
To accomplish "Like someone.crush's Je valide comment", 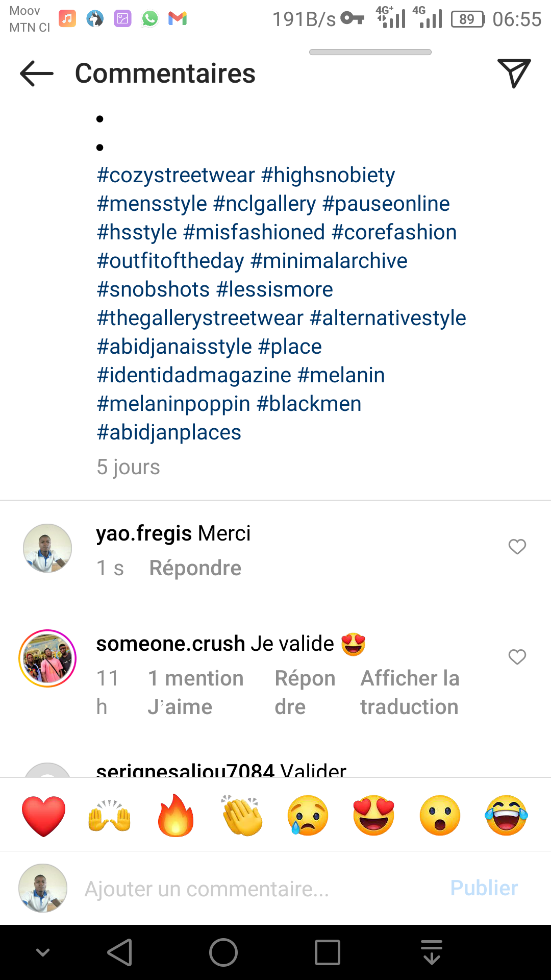I will click(x=517, y=657).
